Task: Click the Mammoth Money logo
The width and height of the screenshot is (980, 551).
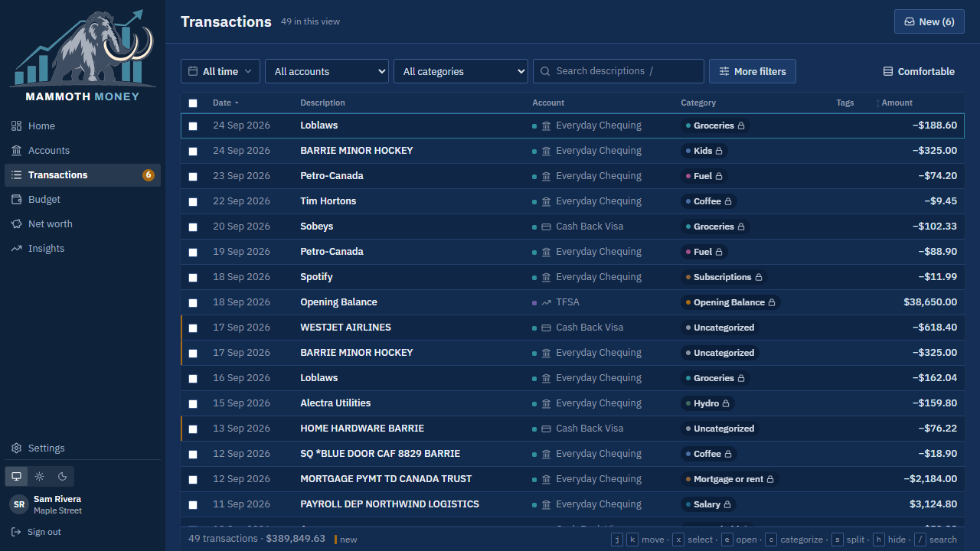Action: 83,56
